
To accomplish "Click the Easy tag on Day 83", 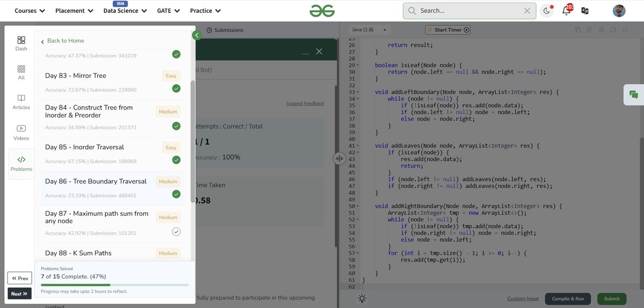I will (x=171, y=76).
